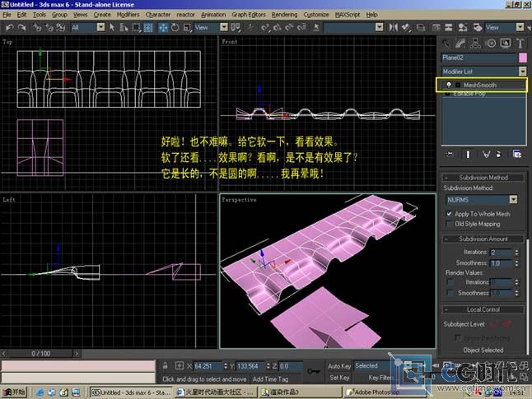Toggle Window/Crossing selection mode

click(148, 27)
